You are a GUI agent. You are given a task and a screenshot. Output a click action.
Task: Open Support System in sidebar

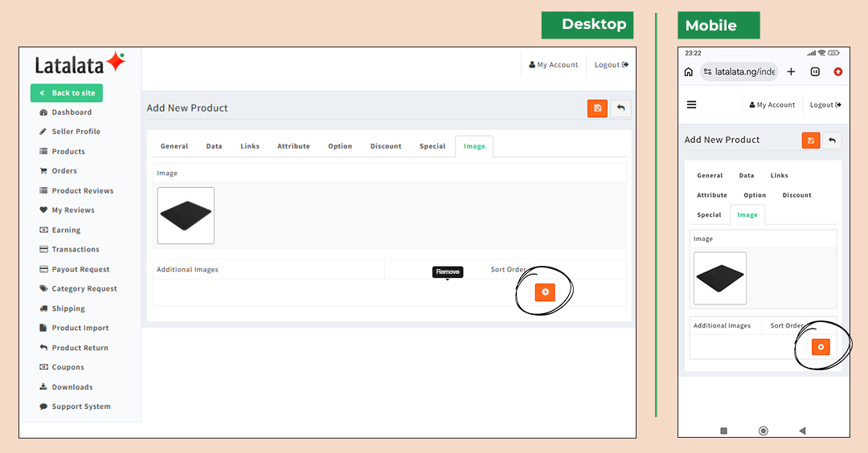[x=75, y=406]
